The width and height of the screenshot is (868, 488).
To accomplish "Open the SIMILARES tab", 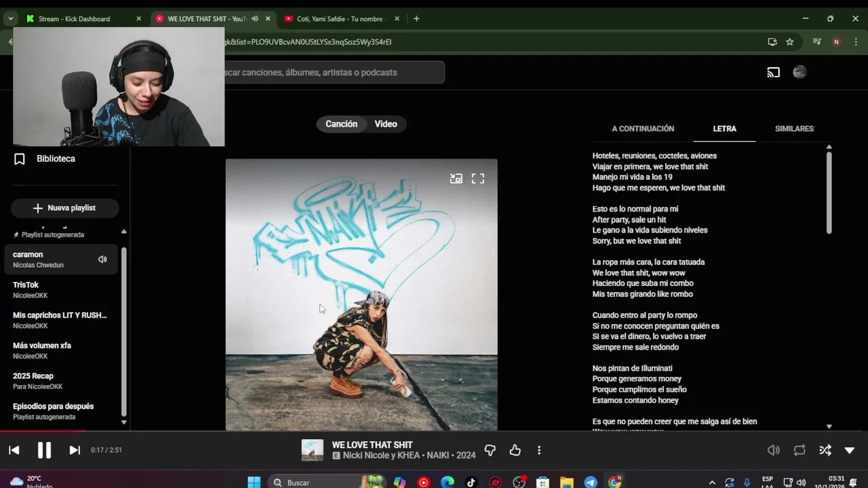I will (794, 129).
